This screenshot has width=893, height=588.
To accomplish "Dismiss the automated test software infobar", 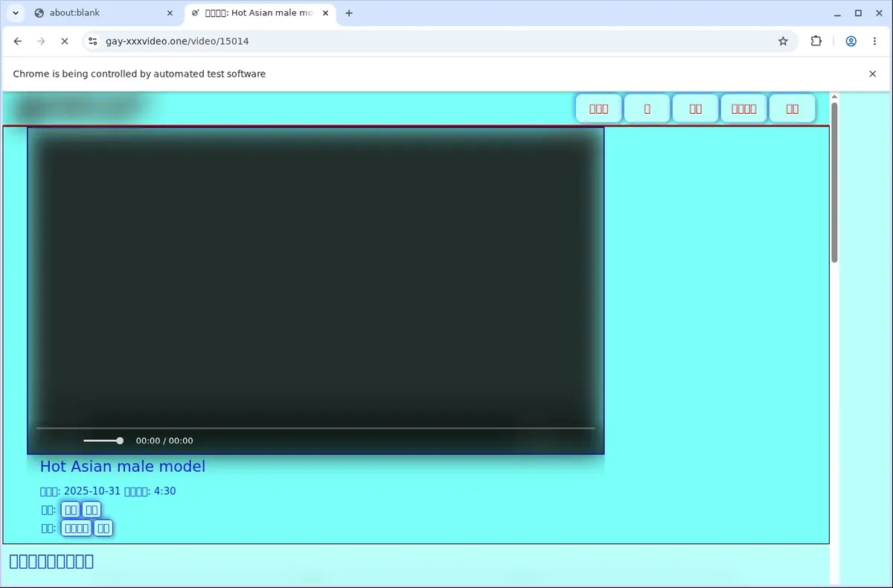I will coord(872,74).
